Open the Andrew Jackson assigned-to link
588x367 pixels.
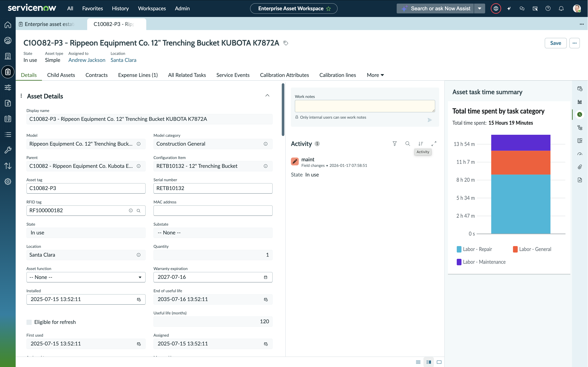(87, 60)
